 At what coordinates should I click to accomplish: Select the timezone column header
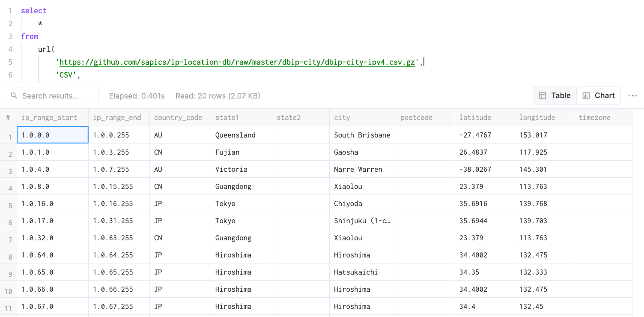[594, 117]
